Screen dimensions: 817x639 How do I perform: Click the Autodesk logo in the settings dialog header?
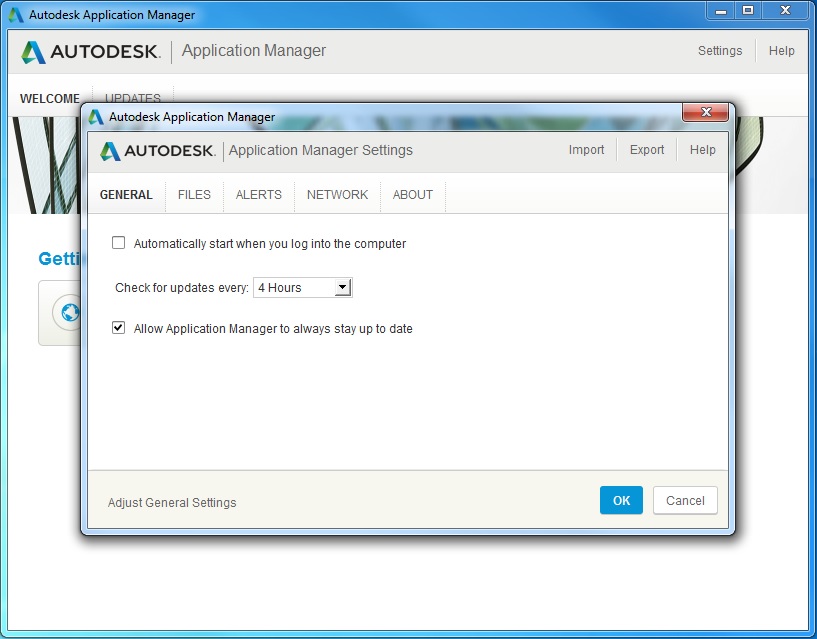tap(157, 151)
